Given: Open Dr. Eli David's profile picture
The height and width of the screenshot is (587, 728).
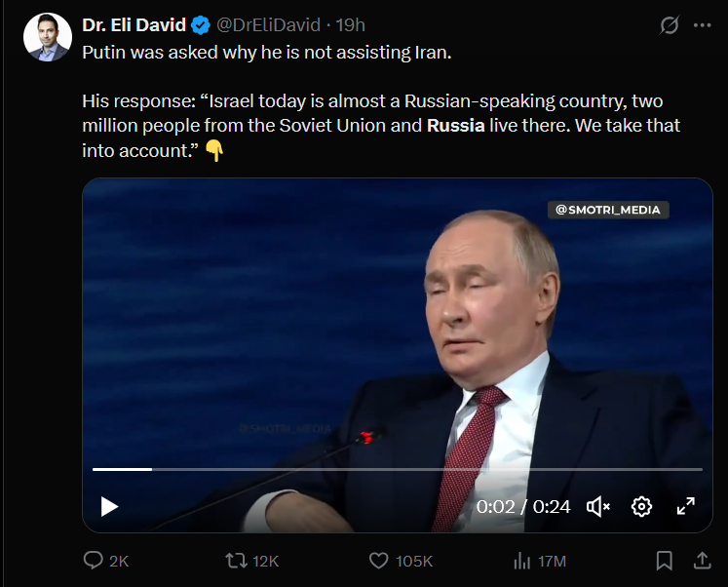Looking at the screenshot, I should (x=48, y=37).
